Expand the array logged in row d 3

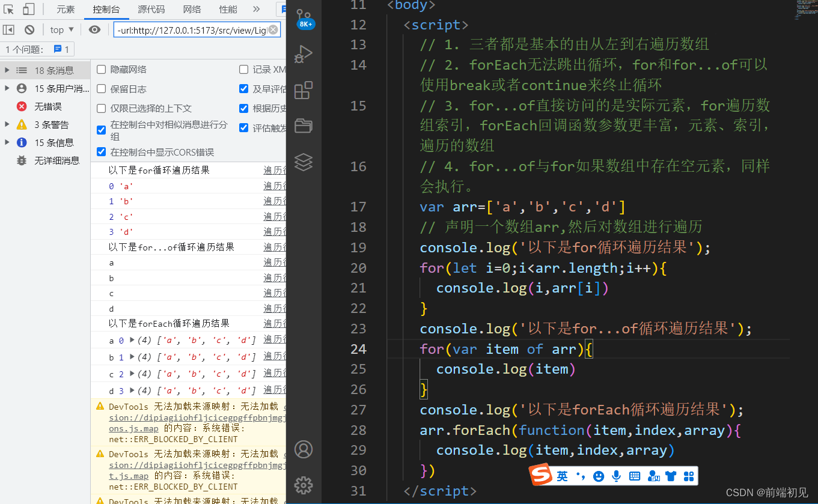(133, 390)
